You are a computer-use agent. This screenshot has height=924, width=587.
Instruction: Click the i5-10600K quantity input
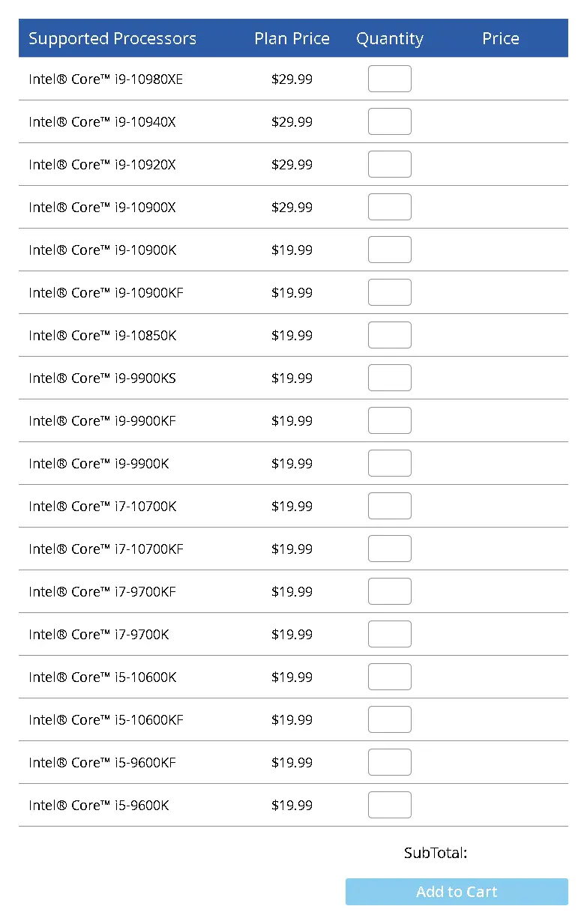(x=390, y=677)
